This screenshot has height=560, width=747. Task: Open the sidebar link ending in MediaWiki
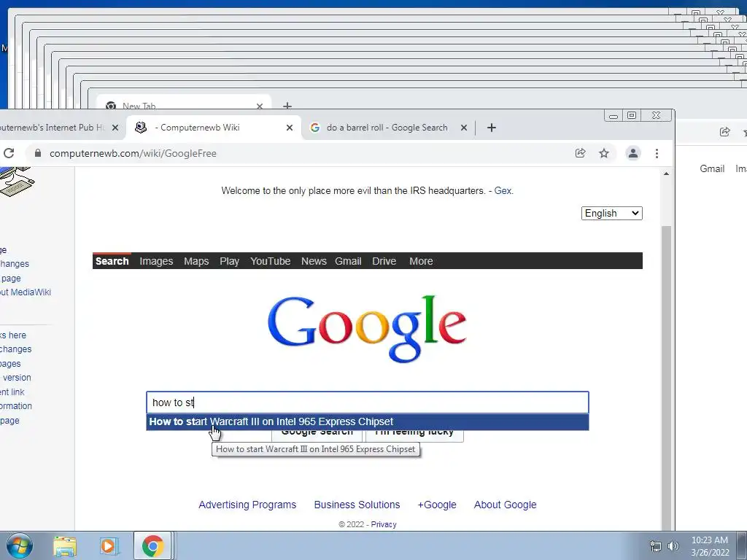click(x=26, y=292)
